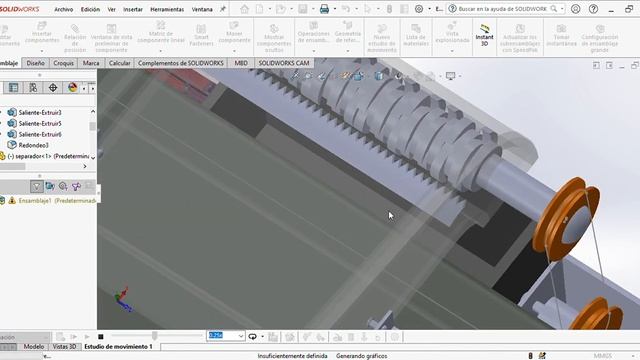Select Ensamblaje1 in the motion study tree

(x=49, y=200)
